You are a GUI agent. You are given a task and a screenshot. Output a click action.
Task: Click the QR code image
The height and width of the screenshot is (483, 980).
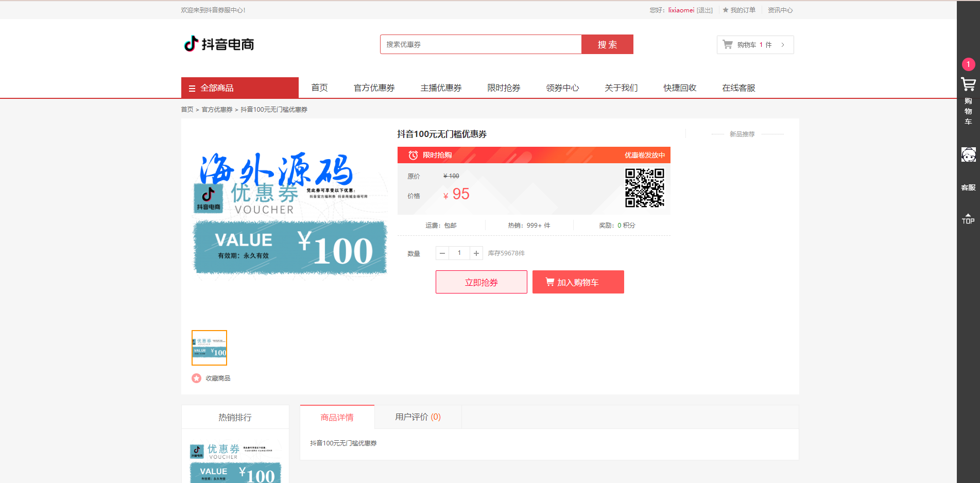pyautogui.click(x=644, y=188)
